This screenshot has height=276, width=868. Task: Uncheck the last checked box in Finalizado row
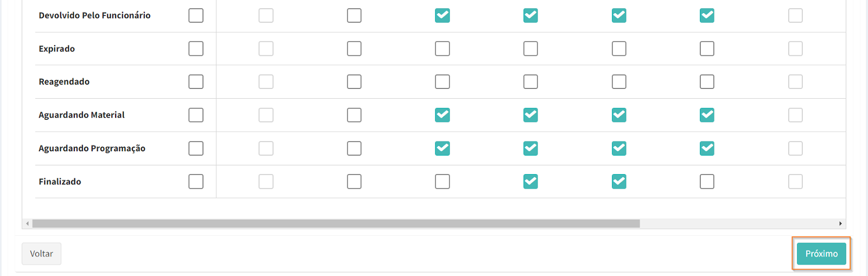click(619, 182)
